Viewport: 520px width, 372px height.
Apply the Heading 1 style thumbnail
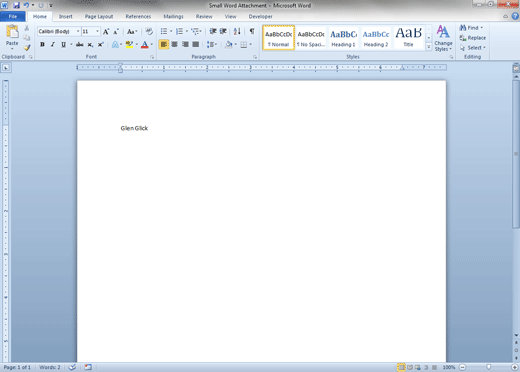click(x=343, y=38)
